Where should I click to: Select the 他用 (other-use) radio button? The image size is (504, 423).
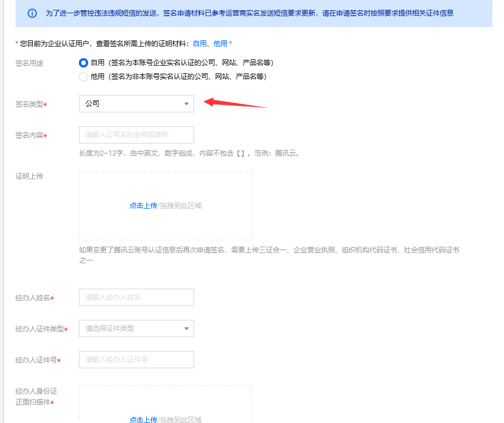pos(82,76)
